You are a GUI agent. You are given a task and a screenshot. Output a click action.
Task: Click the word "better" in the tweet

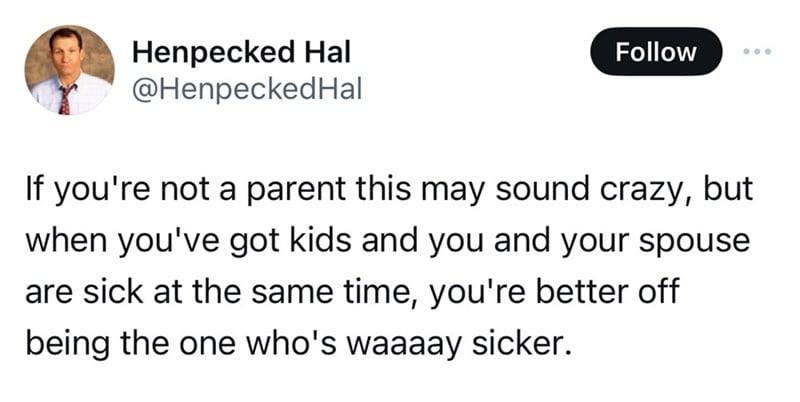(604, 295)
